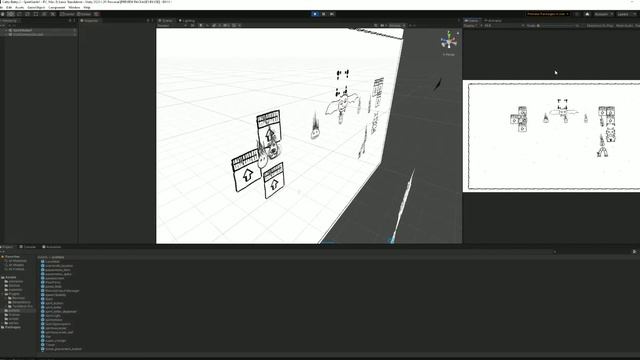Screen dimensions: 640x360
Task: Open the Assets menu
Action: tap(20, 7)
